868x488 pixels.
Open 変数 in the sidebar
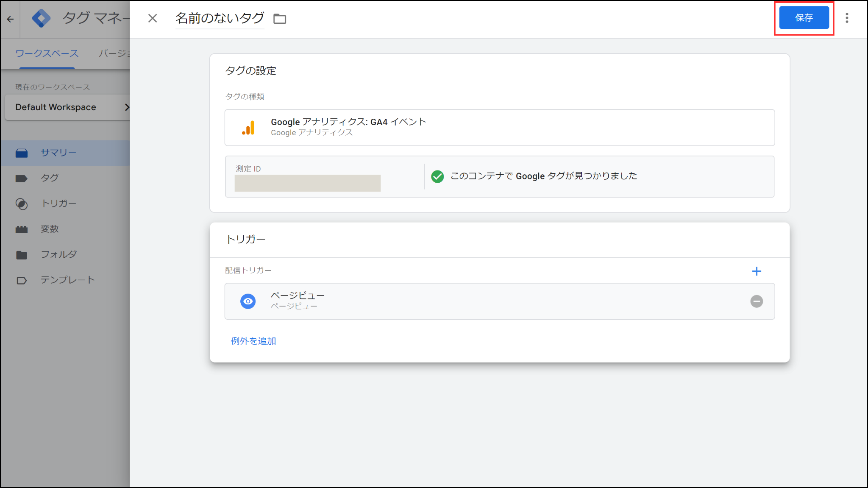click(65, 229)
